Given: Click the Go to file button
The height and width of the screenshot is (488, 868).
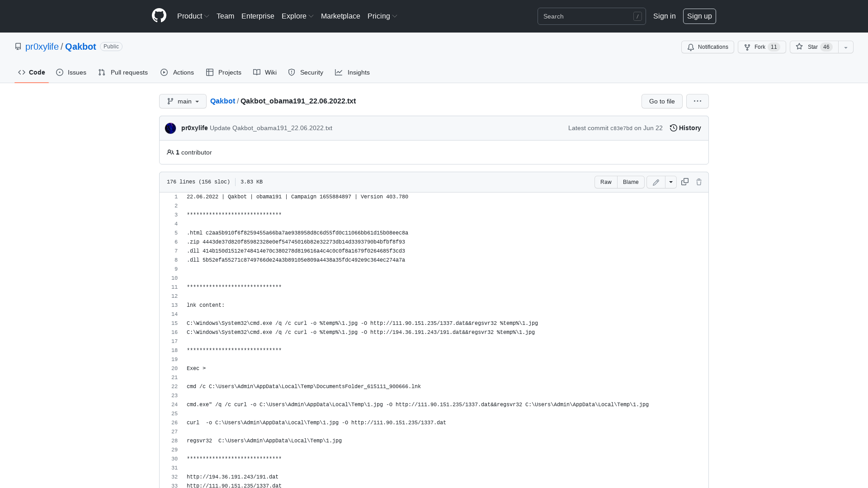Looking at the screenshot, I should (x=661, y=101).
